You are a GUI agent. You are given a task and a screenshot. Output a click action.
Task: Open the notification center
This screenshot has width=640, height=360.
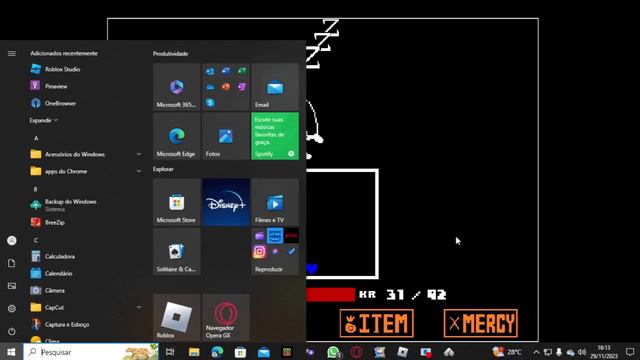tap(630, 352)
